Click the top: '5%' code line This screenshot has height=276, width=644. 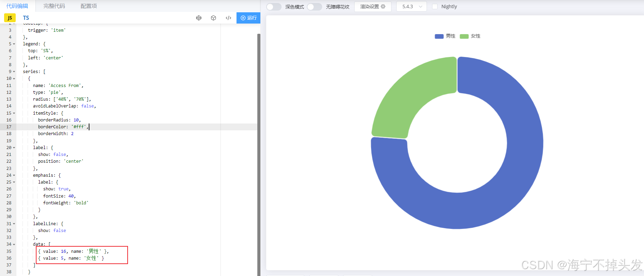click(40, 51)
